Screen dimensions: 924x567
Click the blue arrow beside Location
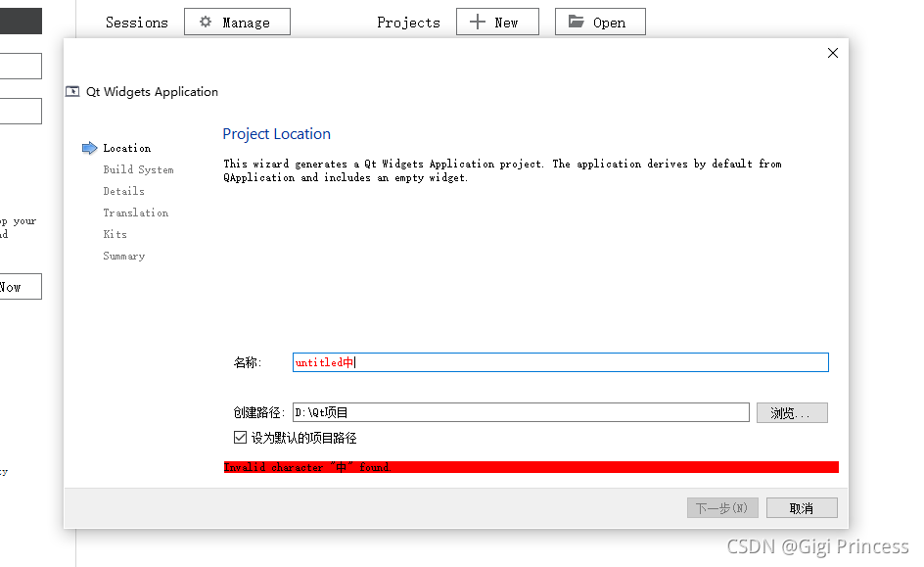pos(90,148)
